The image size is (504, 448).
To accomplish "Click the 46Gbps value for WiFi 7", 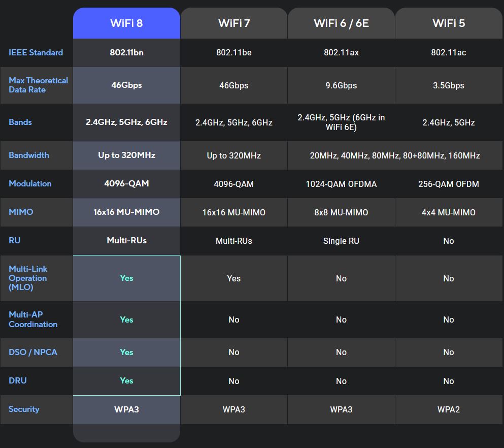I will point(233,85).
